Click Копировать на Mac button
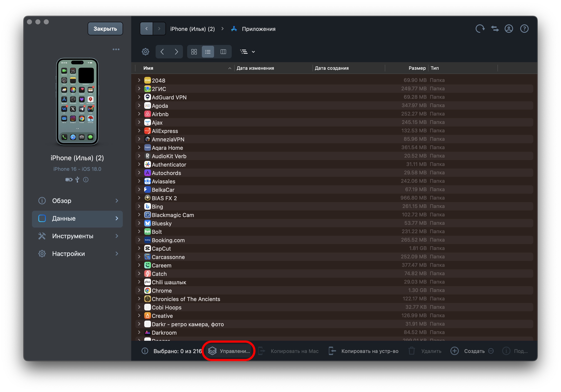 tap(288, 351)
